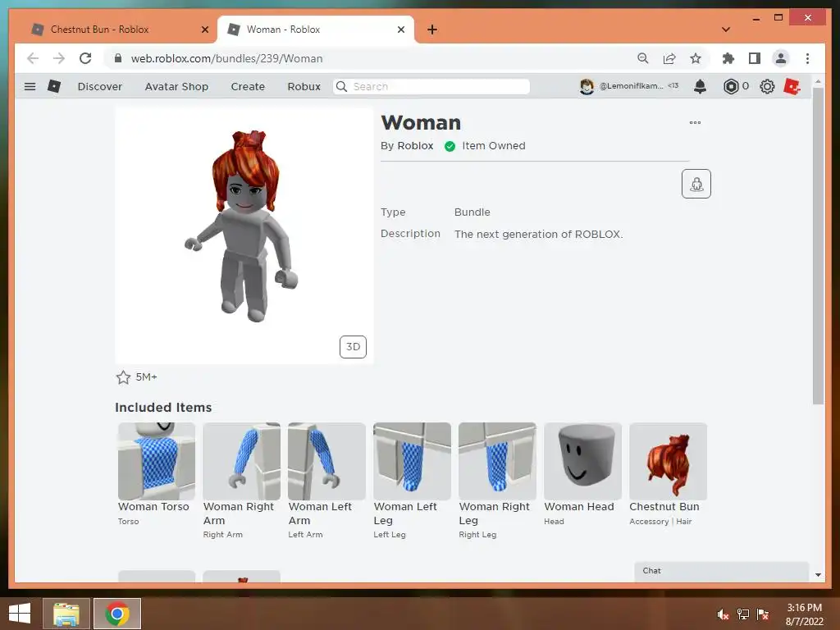Click the Roblox creator link
Viewport: 840px width, 630px height.
coord(415,146)
